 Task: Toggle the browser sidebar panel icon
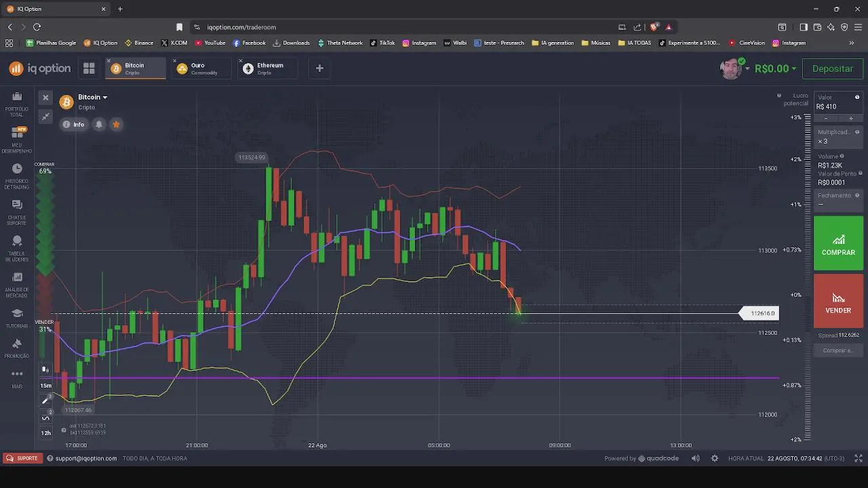pos(804,27)
